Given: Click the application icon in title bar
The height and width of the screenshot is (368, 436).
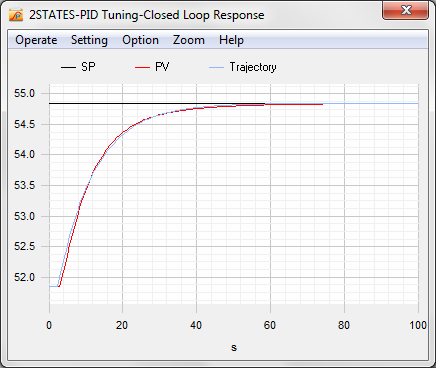Looking at the screenshot, I should pos(16,15).
